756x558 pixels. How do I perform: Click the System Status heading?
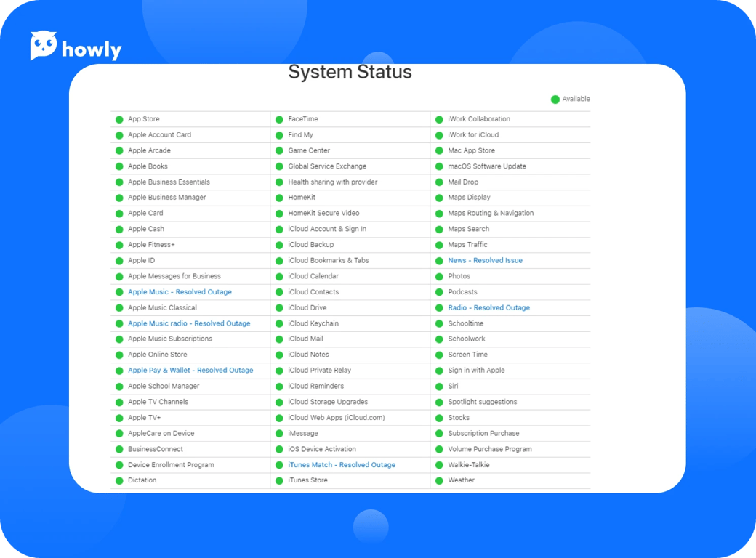pos(350,73)
